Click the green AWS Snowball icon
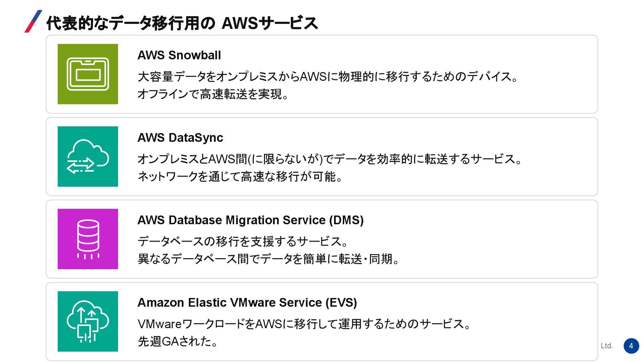Screen dimensions: 644x362 (x=88, y=74)
